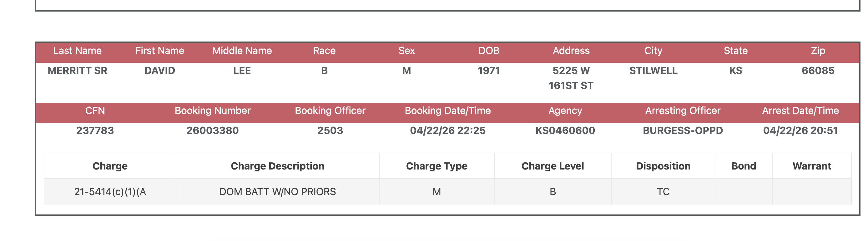Screen dimensions: 868x241
Task: Select charge code 21-5414(c)(1)(A
Action: coord(110,192)
